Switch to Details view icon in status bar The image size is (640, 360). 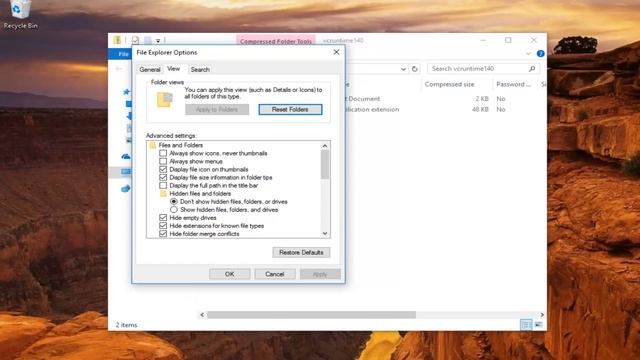[x=526, y=324]
